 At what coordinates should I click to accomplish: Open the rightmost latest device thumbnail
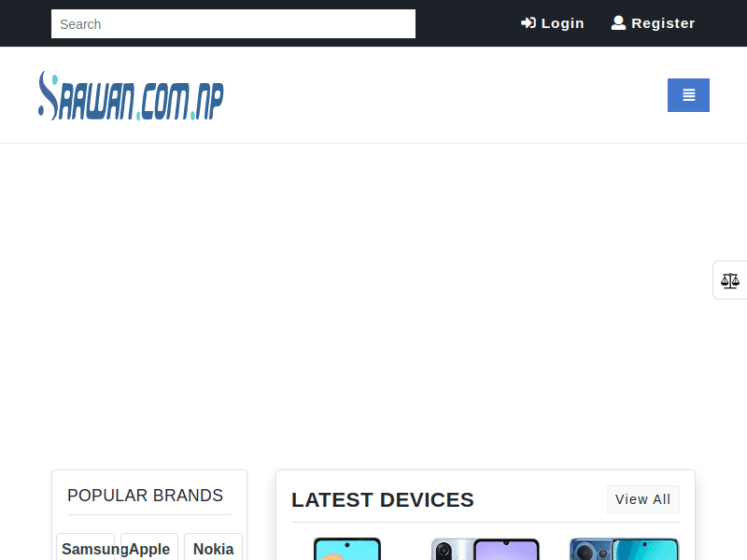[x=624, y=549]
